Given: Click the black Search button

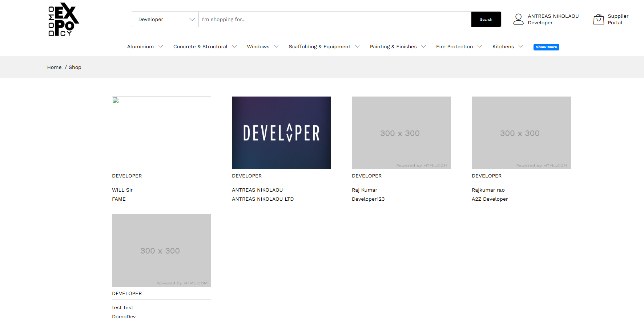Looking at the screenshot, I should click(x=486, y=19).
